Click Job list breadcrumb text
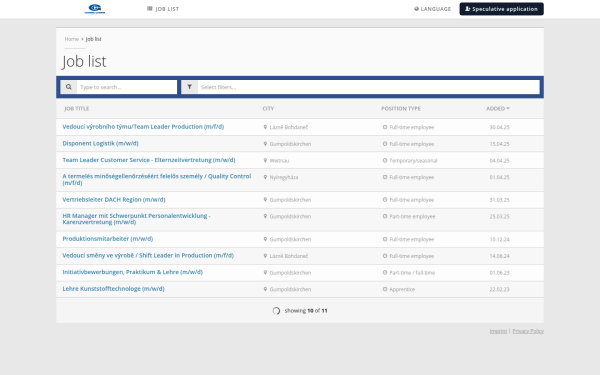 [93, 39]
